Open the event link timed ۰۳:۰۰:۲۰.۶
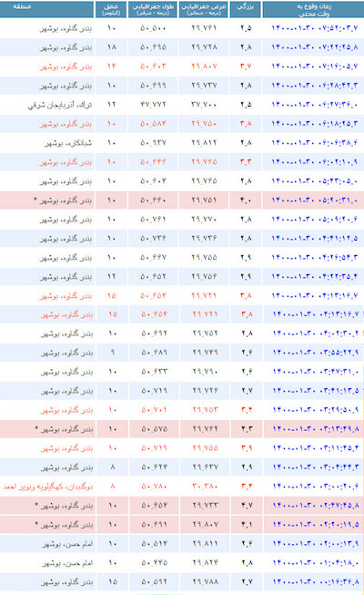 (x=316, y=486)
